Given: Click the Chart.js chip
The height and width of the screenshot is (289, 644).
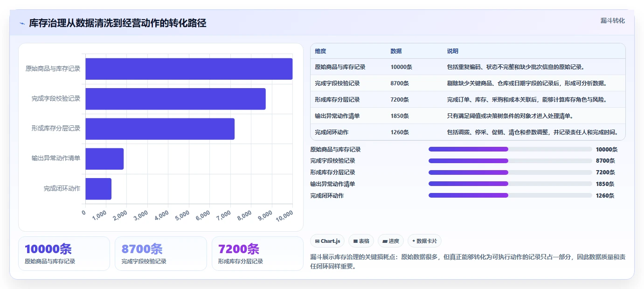Looking at the screenshot, I should 327,241.
